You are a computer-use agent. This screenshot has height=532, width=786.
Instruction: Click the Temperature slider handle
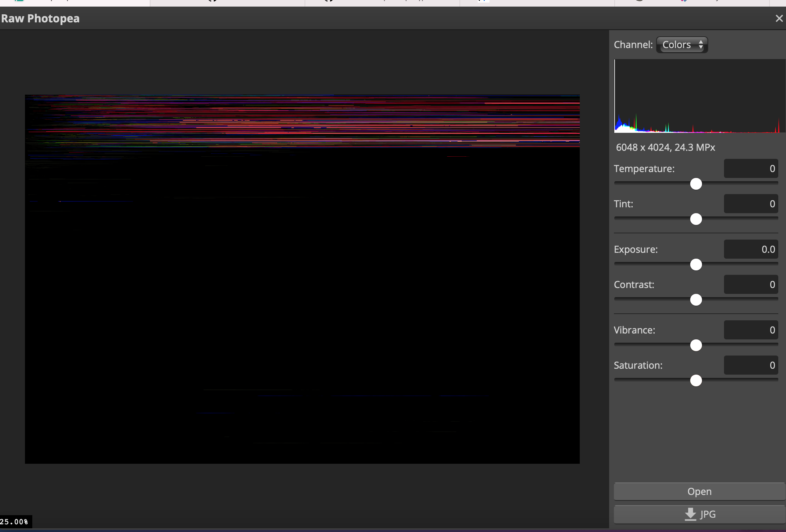pyautogui.click(x=695, y=184)
